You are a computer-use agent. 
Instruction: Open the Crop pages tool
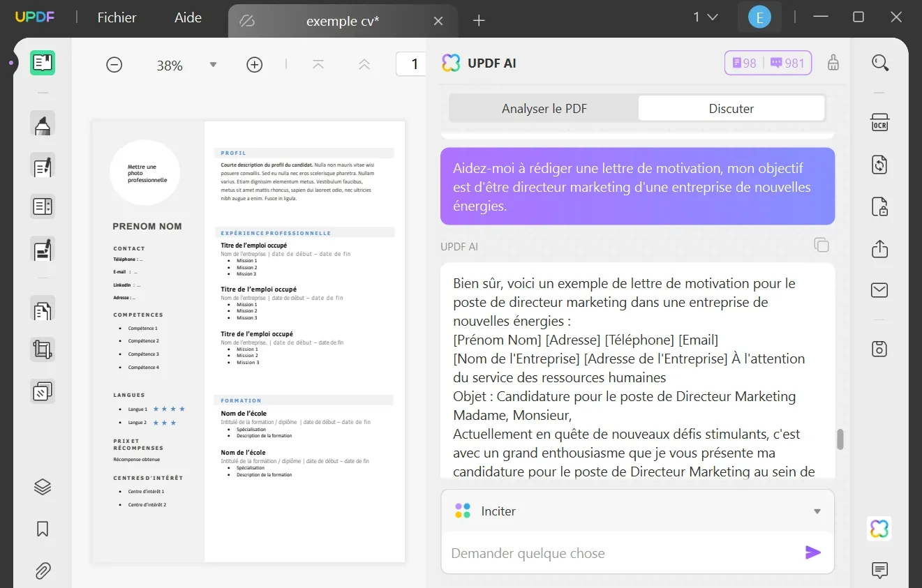(x=42, y=349)
